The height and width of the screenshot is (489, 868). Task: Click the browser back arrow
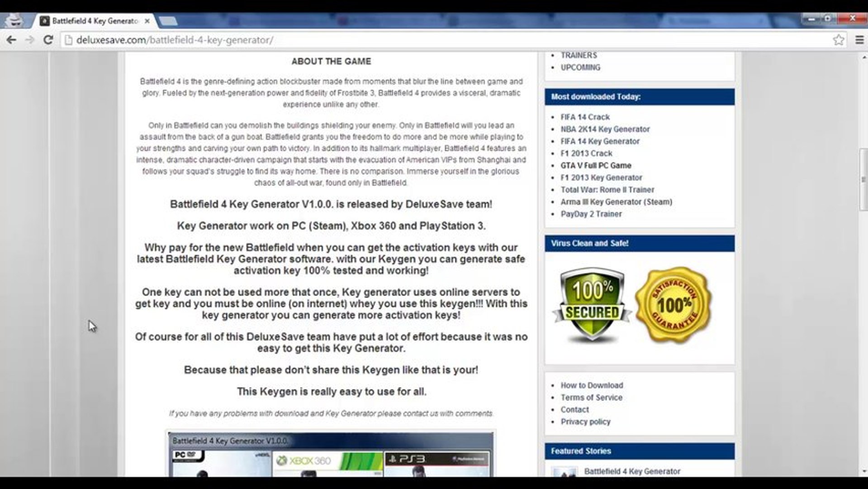(11, 40)
